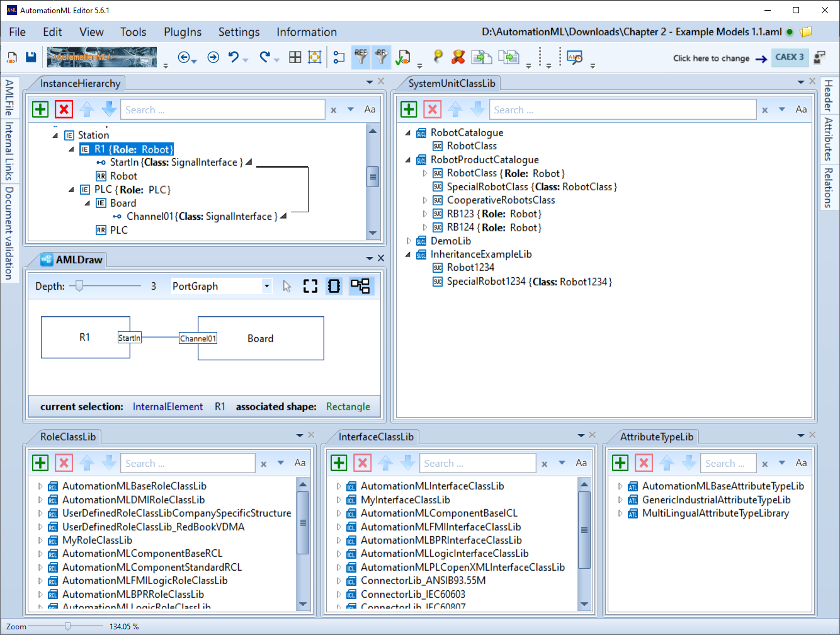Select the pointer tool in AMLDraw
This screenshot has width=840, height=635.
tap(287, 286)
